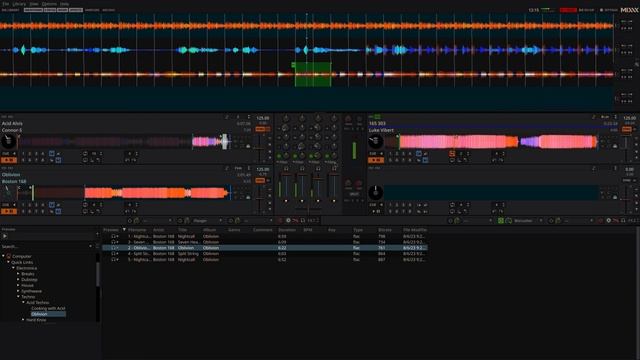This screenshot has width=640, height=360.
Task: Toggle the MIC/AUX view button
Action: pyautogui.click(x=109, y=10)
